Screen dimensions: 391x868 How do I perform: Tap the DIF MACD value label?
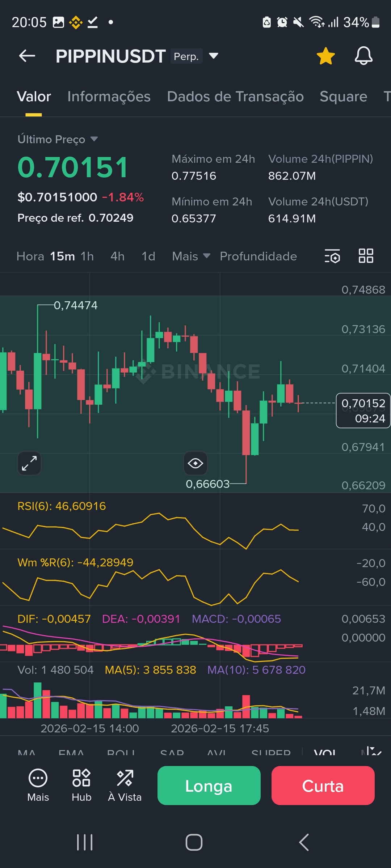(54, 619)
